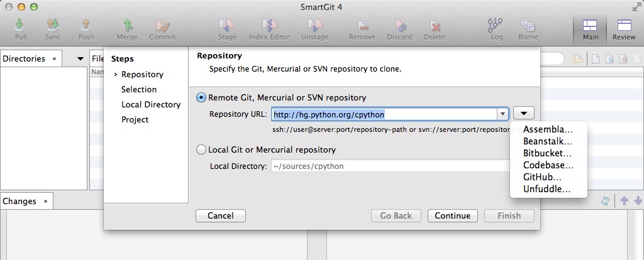This screenshot has width=644, height=260.
Task: Toggle the hosting provider dropdown button
Action: click(x=524, y=113)
